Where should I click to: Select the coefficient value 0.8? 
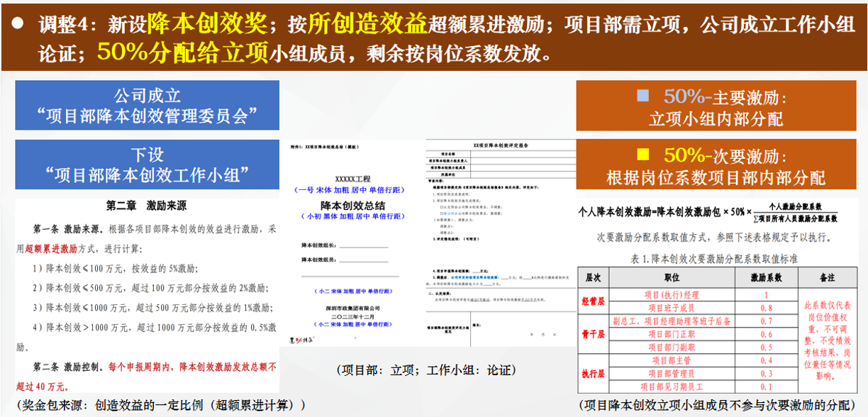click(766, 308)
